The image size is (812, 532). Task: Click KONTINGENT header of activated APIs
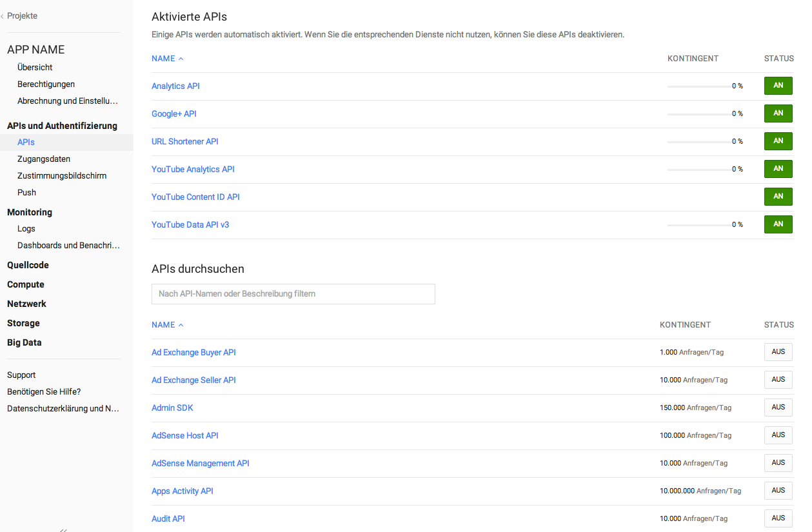click(693, 59)
